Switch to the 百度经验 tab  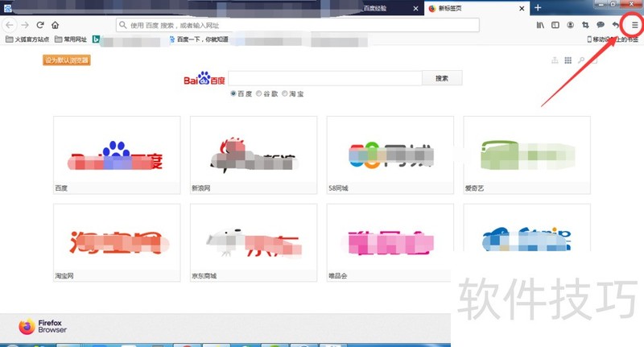click(378, 8)
